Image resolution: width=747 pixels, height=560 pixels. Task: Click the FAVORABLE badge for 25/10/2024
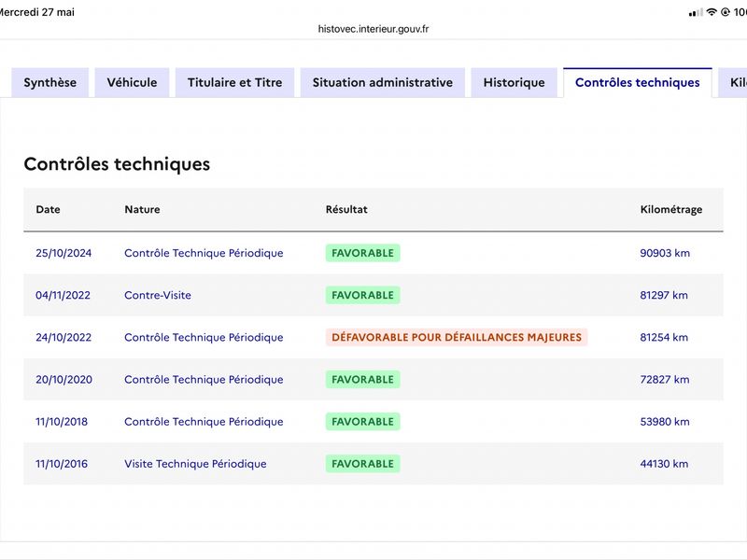(x=363, y=253)
